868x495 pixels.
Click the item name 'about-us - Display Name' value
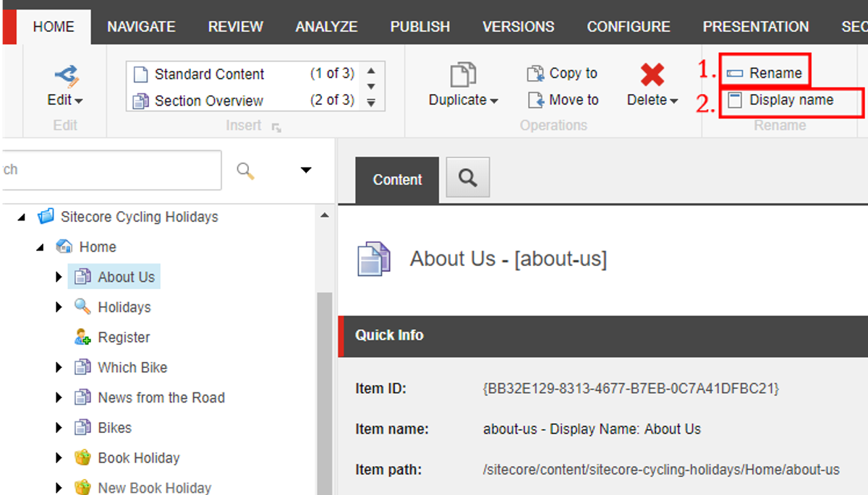pyautogui.click(x=592, y=429)
